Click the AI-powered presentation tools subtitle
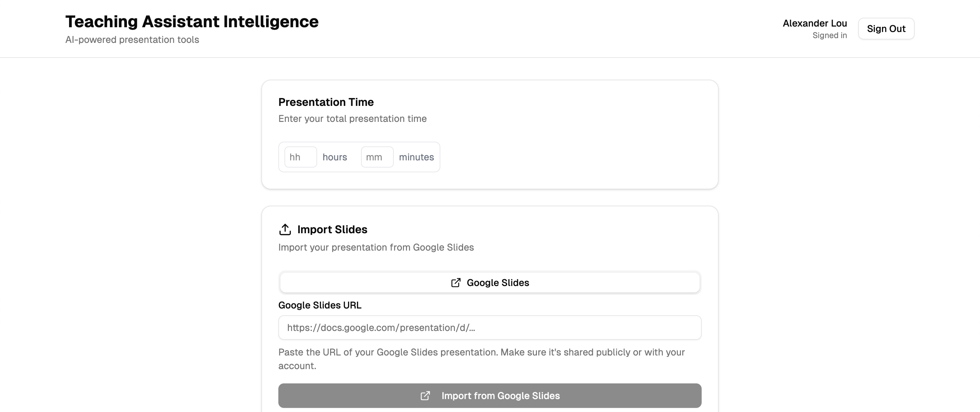This screenshot has width=980, height=412. (132, 39)
